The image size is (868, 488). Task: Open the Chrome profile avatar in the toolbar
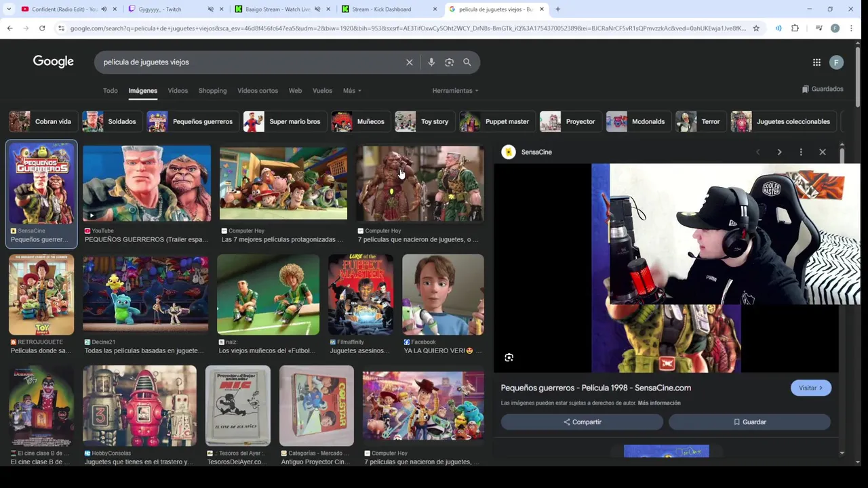pyautogui.click(x=835, y=28)
